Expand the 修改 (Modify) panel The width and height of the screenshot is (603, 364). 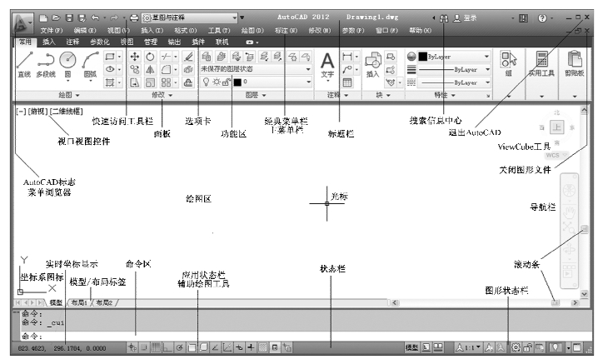(x=162, y=95)
